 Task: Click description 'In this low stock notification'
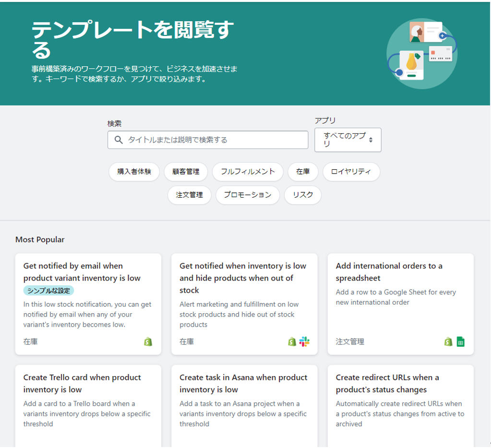click(87, 314)
